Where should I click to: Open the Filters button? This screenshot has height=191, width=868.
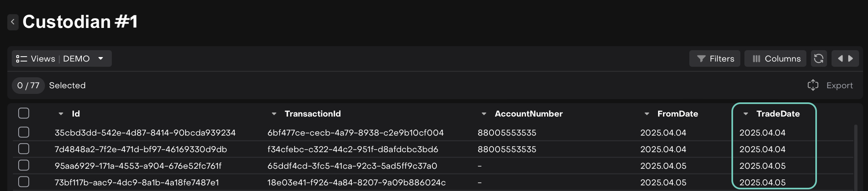(715, 59)
